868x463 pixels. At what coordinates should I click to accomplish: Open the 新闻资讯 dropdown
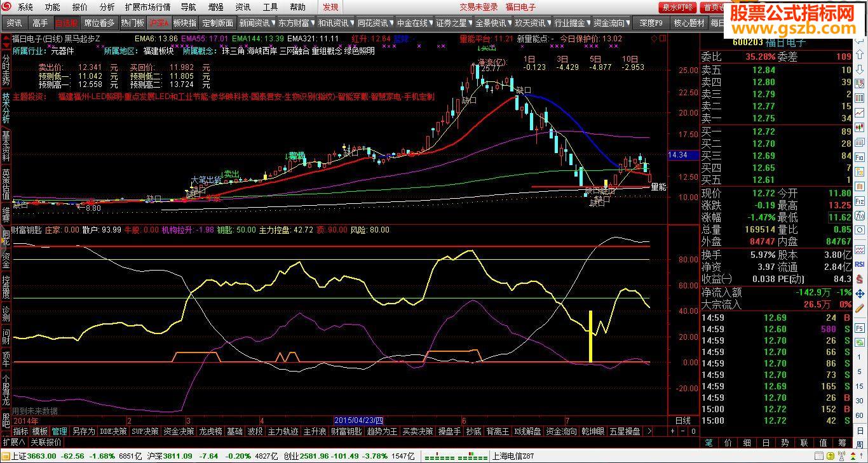(257, 23)
